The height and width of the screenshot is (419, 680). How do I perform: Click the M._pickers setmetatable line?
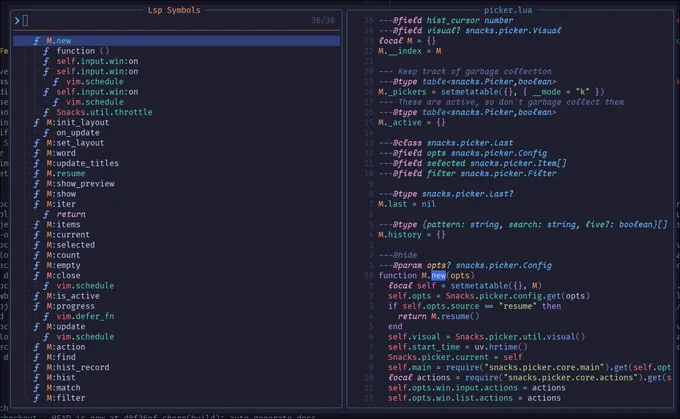tap(491, 92)
